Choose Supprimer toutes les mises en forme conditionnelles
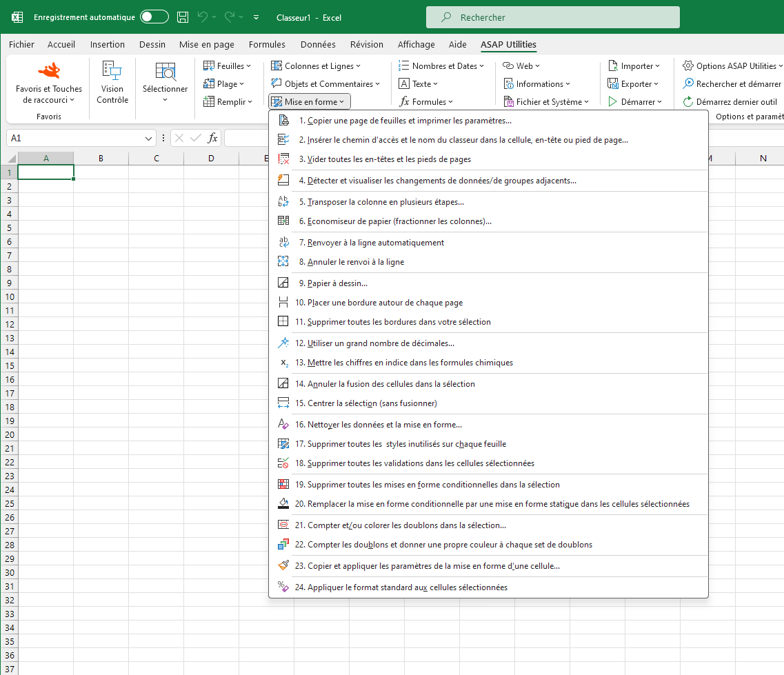The width and height of the screenshot is (784, 675). coord(488,485)
